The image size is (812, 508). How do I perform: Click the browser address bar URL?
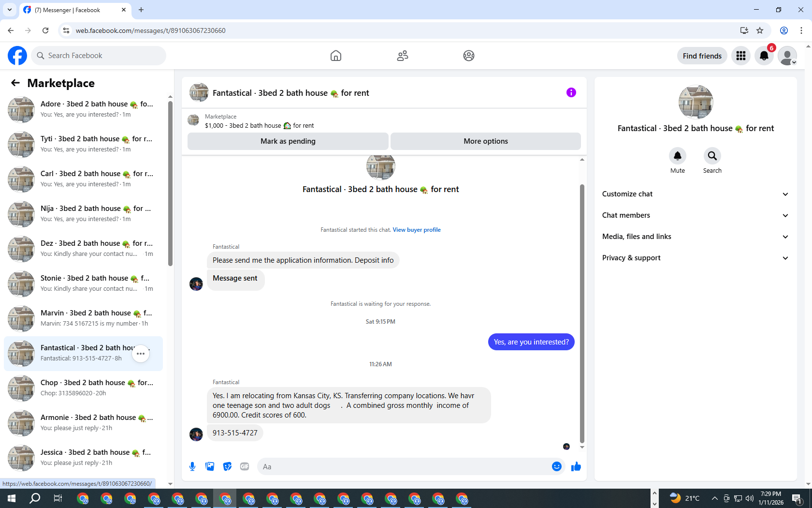(x=151, y=30)
